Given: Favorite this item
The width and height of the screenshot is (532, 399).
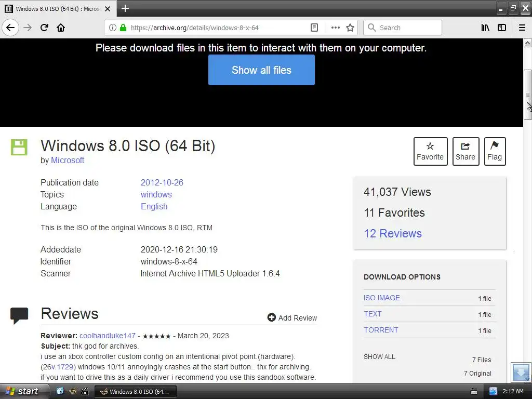Looking at the screenshot, I should coord(430,151).
